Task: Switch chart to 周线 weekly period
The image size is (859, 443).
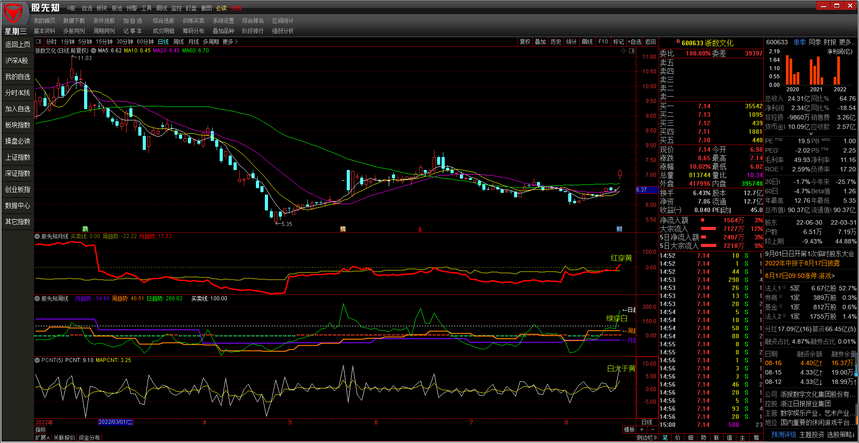Action: [178, 42]
